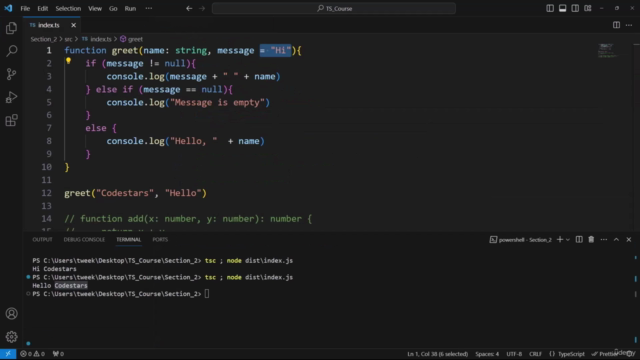This screenshot has width=640, height=360.
Task: Change encoding via UTF-8 status item
Action: (514, 354)
